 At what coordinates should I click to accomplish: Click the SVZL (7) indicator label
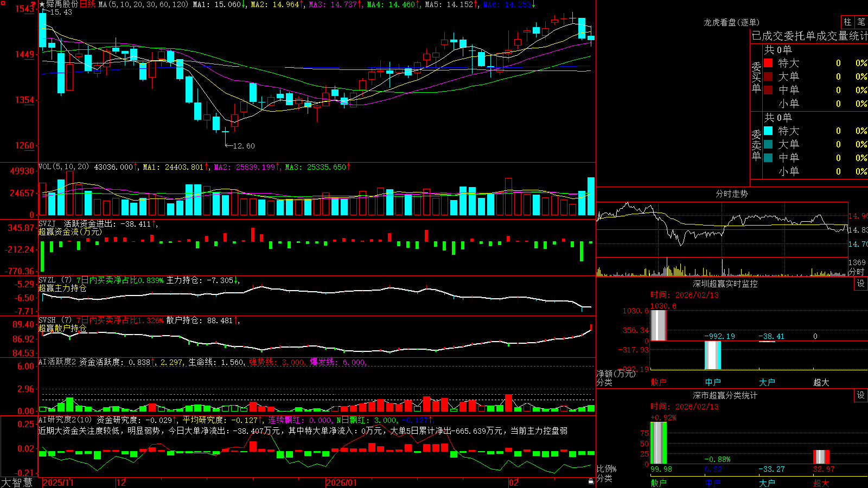pyautogui.click(x=55, y=280)
